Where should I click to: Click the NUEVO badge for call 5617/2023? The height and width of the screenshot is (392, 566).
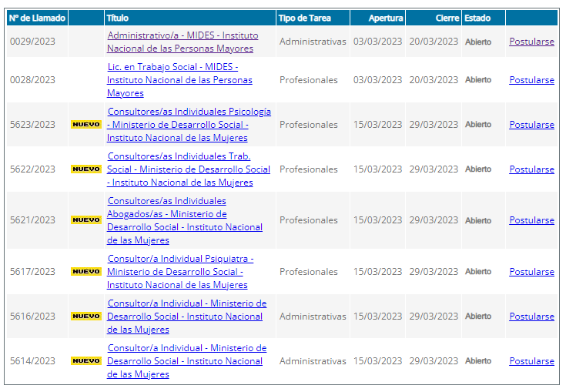click(86, 272)
